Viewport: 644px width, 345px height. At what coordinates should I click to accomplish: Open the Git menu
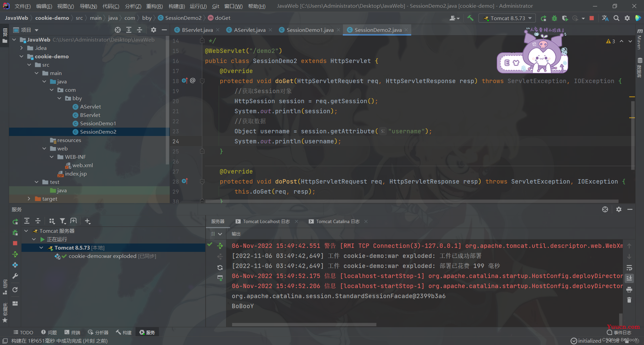tap(216, 6)
